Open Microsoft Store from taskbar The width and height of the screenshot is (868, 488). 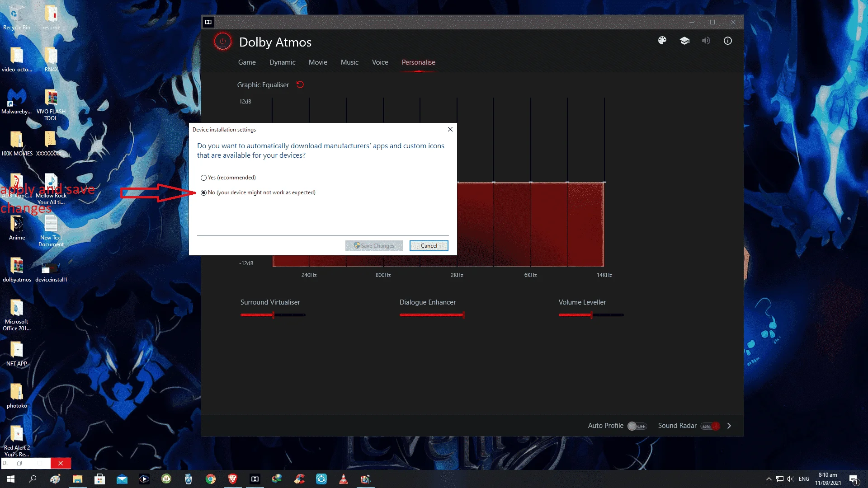[100, 479]
